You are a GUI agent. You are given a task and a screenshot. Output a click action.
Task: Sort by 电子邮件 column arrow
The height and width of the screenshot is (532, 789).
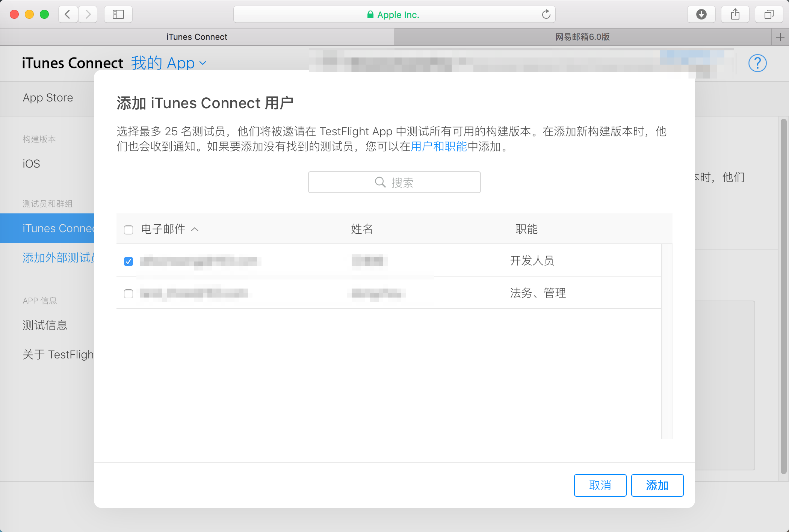[x=195, y=229]
